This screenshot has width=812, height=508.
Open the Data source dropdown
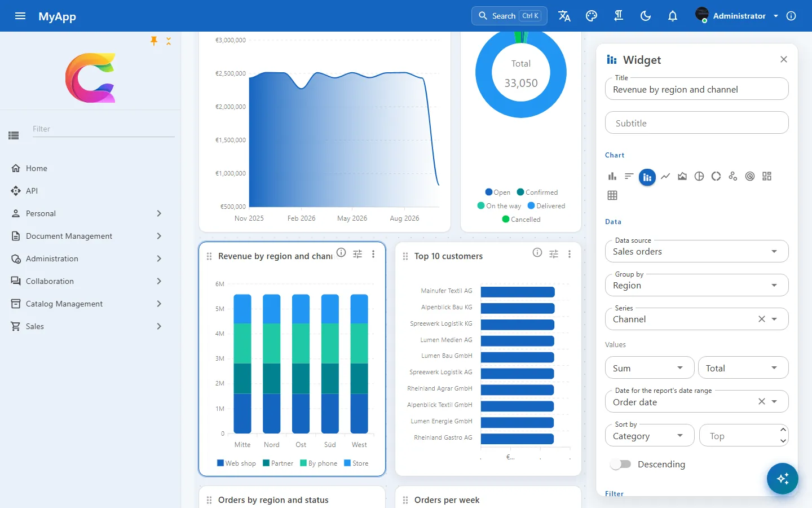point(697,252)
